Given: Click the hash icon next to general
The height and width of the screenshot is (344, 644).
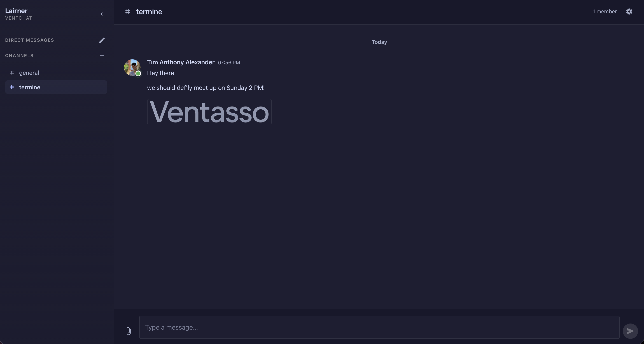Looking at the screenshot, I should (12, 73).
